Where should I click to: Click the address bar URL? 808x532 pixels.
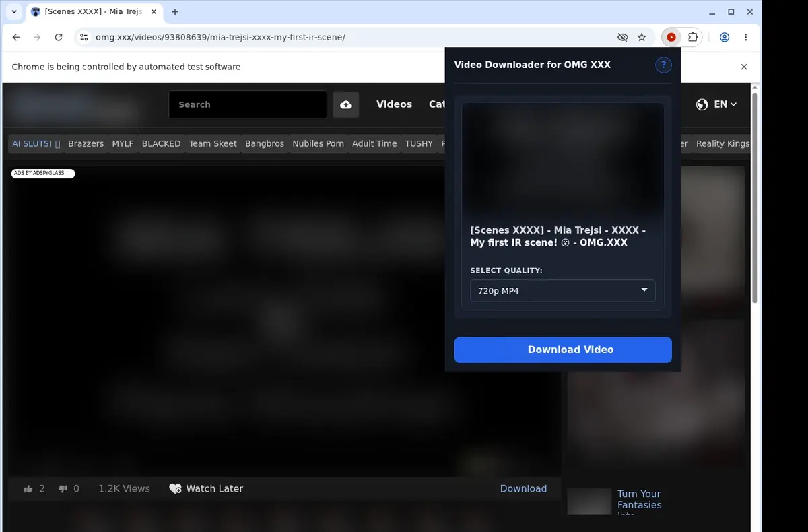[x=220, y=37]
